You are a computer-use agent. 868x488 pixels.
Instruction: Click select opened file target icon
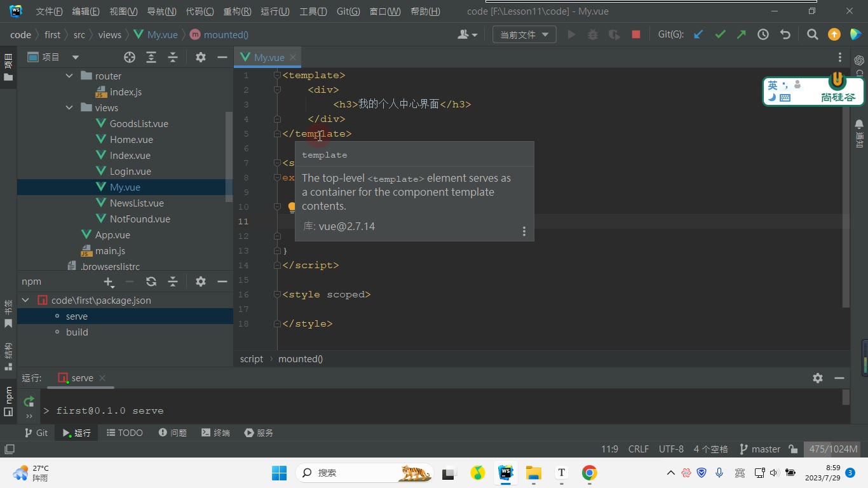130,57
